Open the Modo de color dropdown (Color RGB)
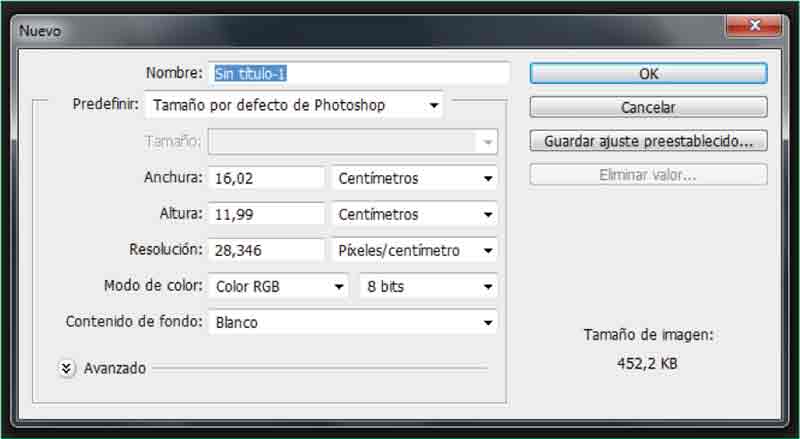 tap(279, 286)
